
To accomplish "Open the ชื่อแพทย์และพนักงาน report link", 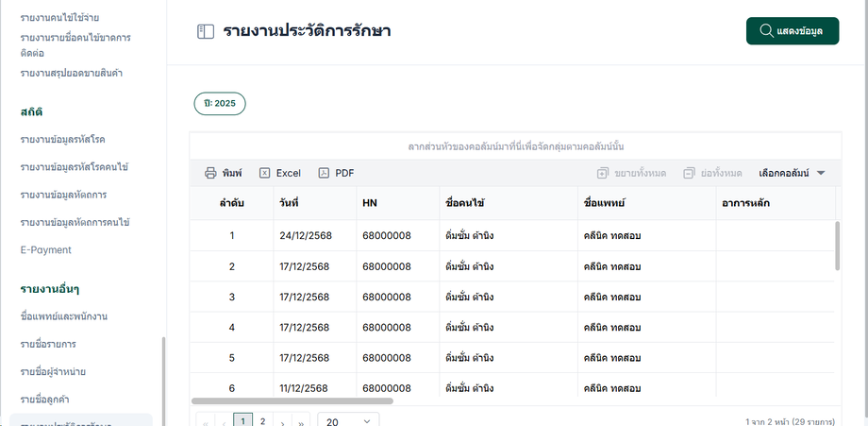I will (61, 315).
